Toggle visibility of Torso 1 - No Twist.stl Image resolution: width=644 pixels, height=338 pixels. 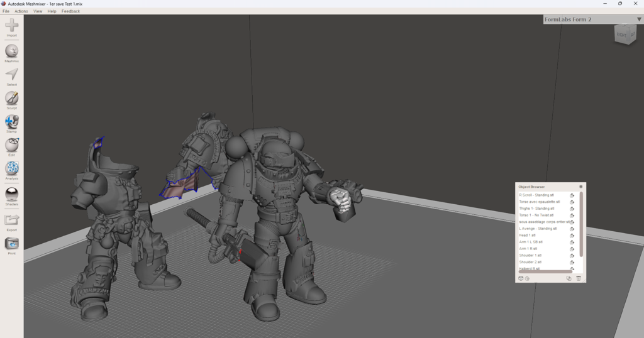[572, 215]
